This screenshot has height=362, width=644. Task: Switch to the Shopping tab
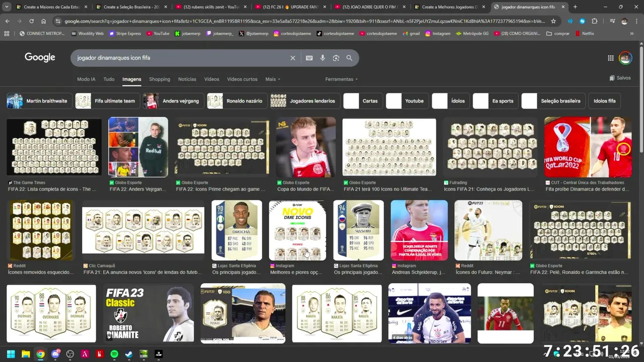point(159,79)
